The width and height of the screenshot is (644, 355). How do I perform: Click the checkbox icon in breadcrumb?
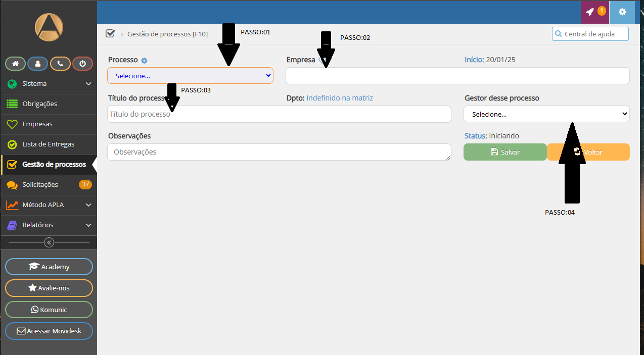click(110, 34)
